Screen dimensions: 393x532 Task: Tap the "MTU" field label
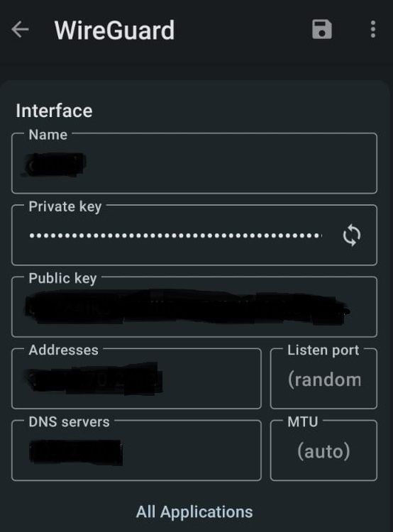[x=303, y=422]
